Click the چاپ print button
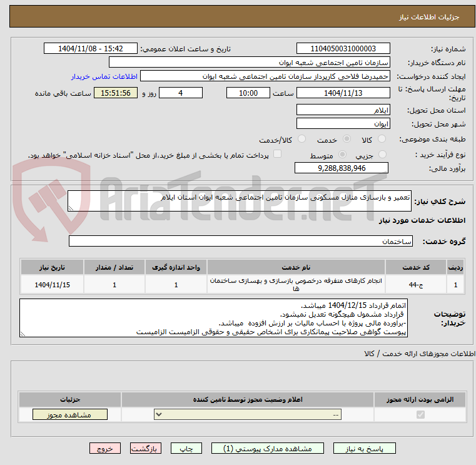This screenshot has height=465, width=476. [x=186, y=449]
